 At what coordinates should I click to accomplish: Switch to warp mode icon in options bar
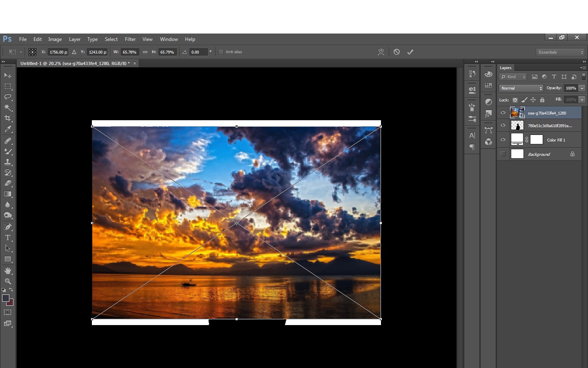pos(381,52)
